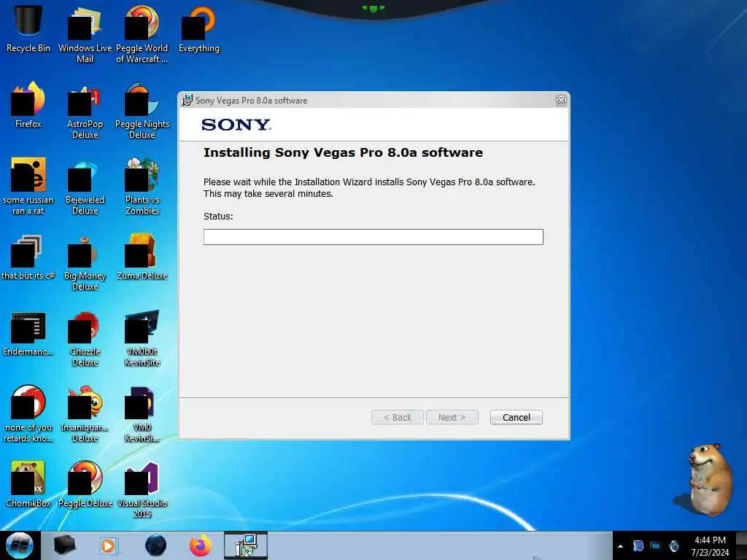Open Peggle Deluxe desktop icon
Viewport: 747px width, 560px height.
click(x=85, y=484)
